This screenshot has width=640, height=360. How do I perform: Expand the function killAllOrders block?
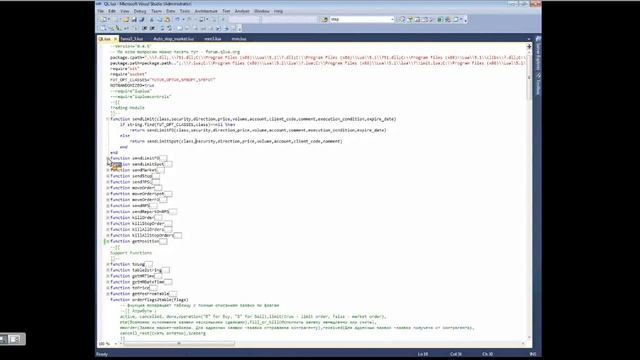point(108,229)
